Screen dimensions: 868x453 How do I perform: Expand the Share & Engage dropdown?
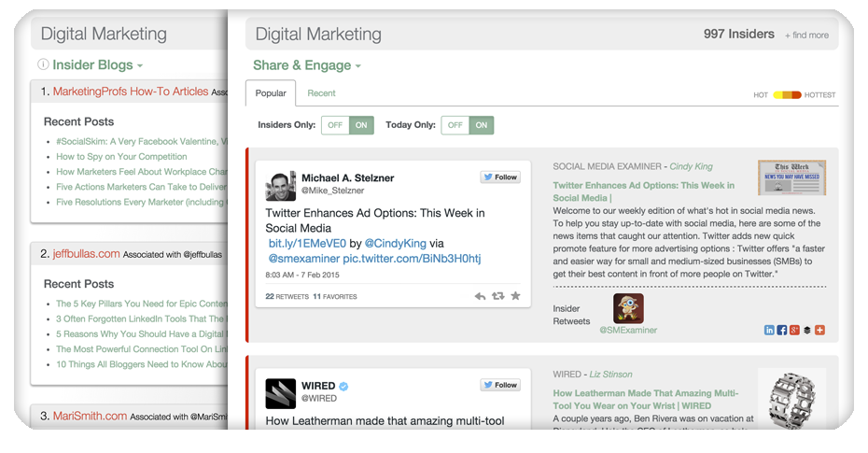pos(307,65)
